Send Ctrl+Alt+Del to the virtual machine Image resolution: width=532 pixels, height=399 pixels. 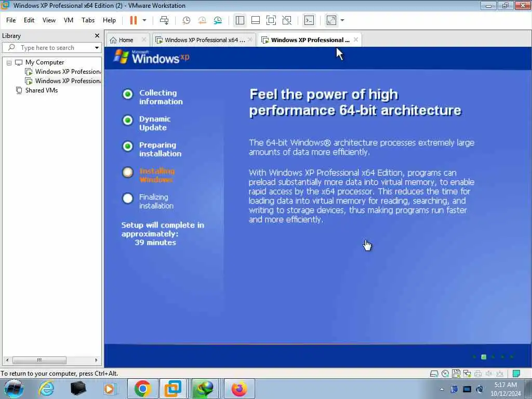click(x=164, y=20)
